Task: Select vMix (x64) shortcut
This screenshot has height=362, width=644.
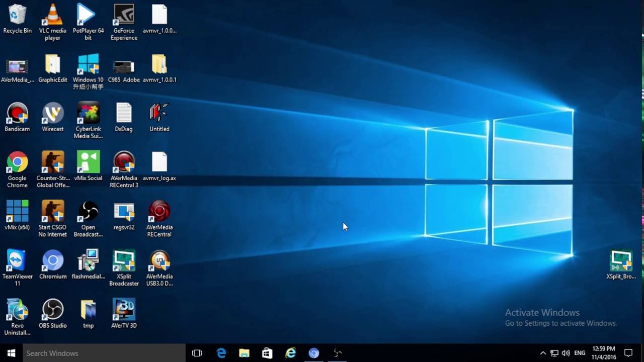Action: click(x=17, y=215)
